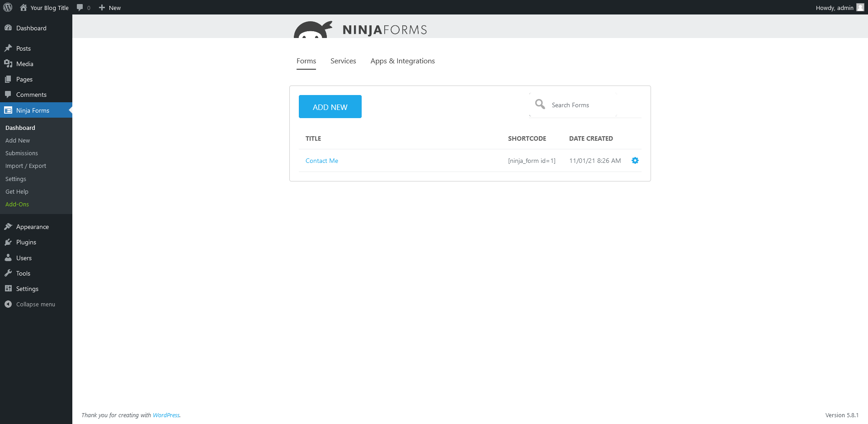Click the Dashboard gauge icon in sidebar

8,28
